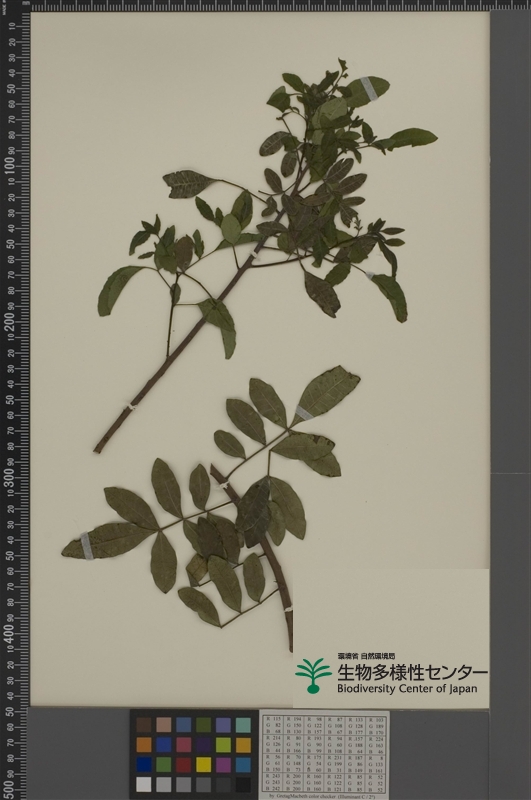Screen dimensions: 531x800
Task: Select the magenta swatch on color checker
Action: [223, 764]
